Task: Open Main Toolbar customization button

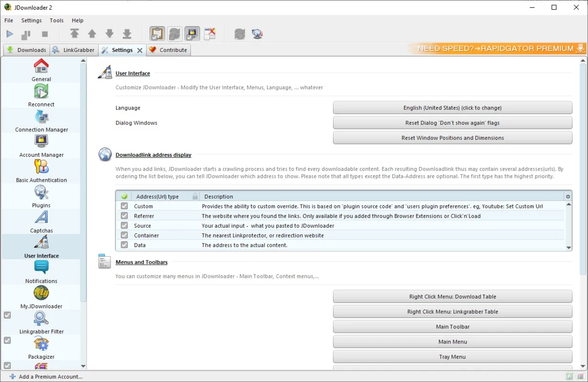Action: (452, 327)
